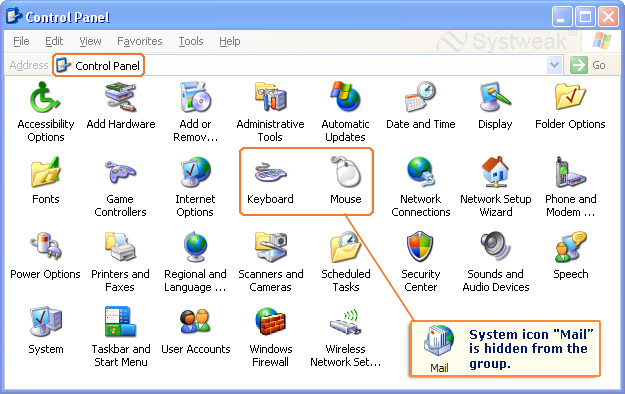Open the Network Connections icon
625x394 pixels.
pyautogui.click(x=421, y=172)
